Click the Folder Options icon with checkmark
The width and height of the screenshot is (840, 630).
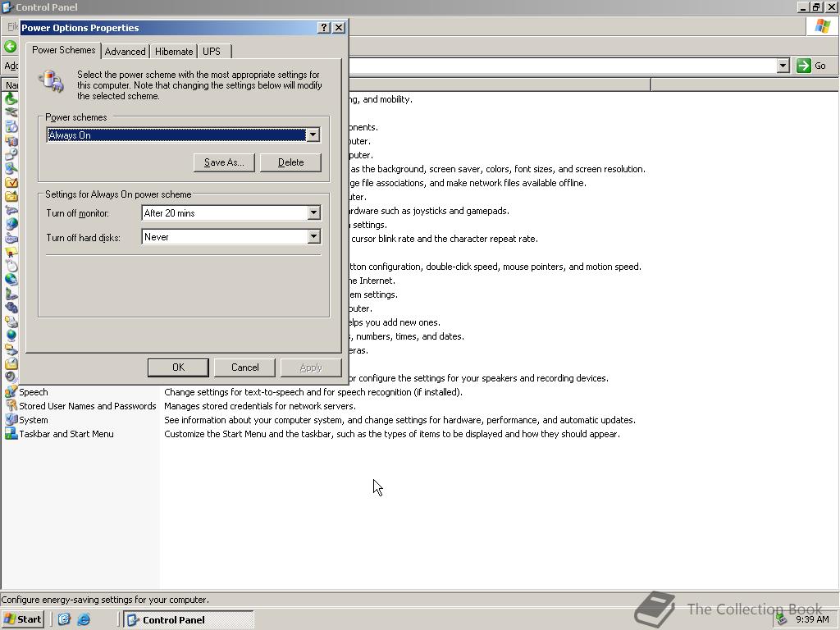11,182
